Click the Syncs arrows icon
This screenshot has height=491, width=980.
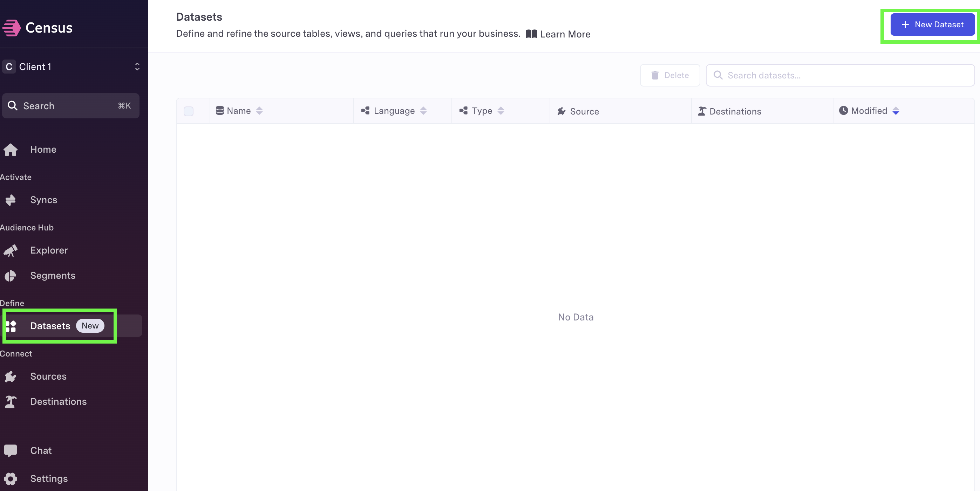pyautogui.click(x=11, y=200)
